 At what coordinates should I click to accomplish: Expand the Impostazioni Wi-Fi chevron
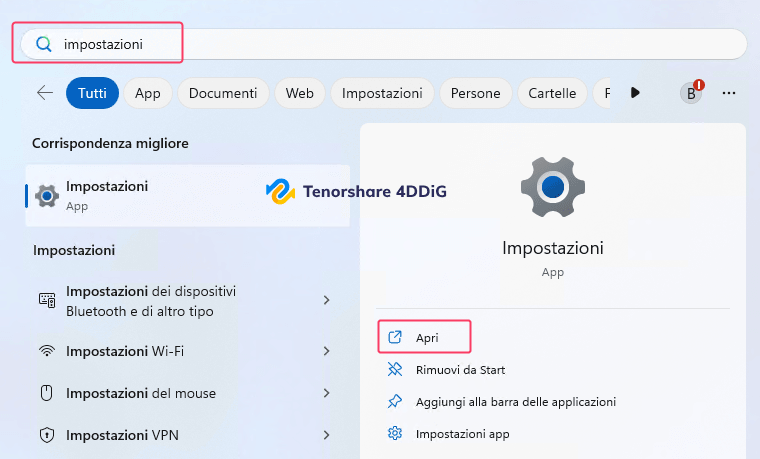tap(327, 351)
